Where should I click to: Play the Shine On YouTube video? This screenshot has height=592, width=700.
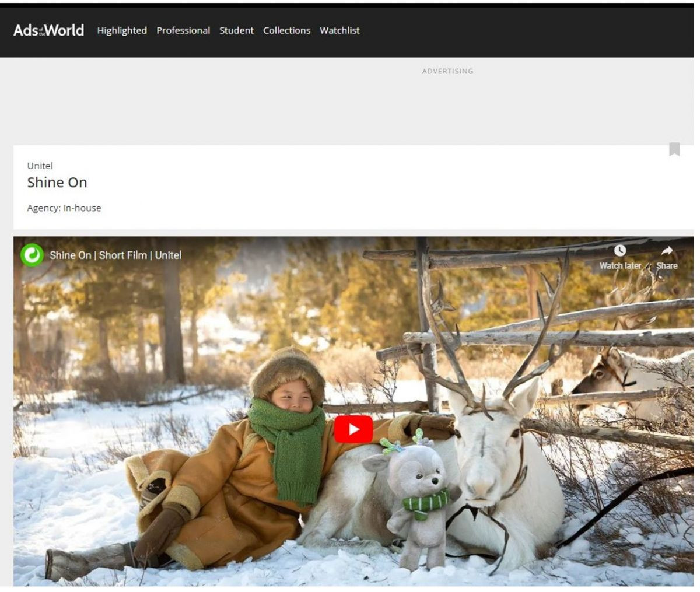[353, 429]
